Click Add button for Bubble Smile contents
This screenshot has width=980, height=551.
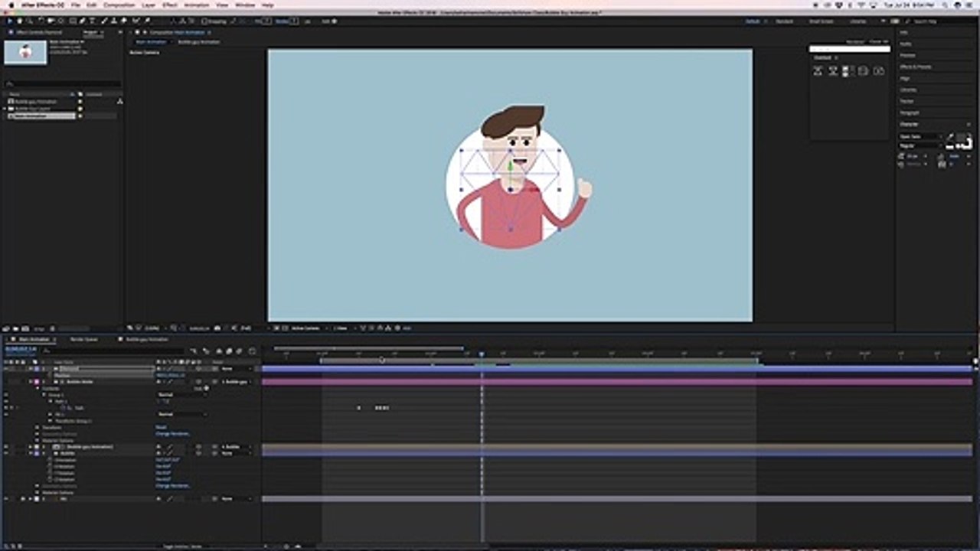coord(201,388)
